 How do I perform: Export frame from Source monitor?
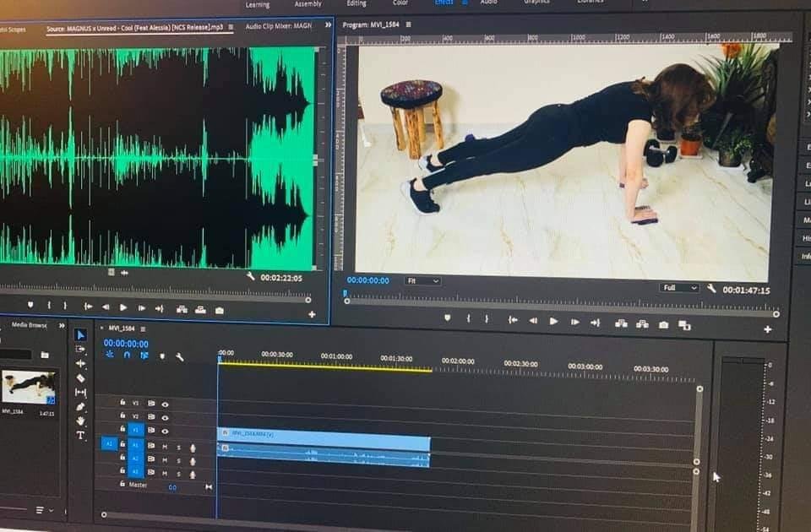(220, 311)
